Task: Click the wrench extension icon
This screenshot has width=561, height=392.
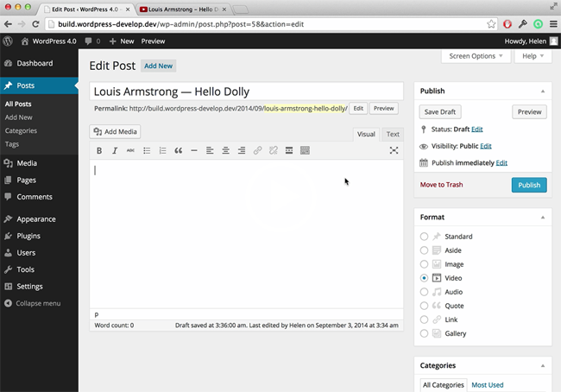Action: [x=523, y=24]
